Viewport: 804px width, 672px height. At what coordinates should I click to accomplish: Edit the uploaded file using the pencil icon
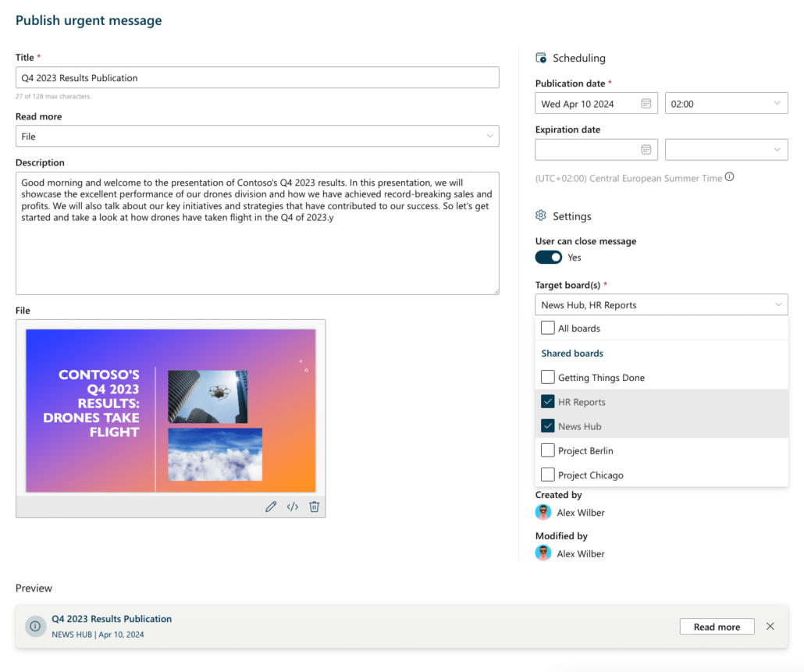271,507
